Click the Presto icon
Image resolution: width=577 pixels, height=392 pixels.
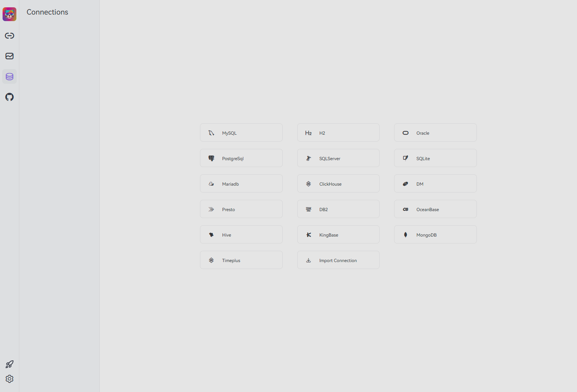211,209
